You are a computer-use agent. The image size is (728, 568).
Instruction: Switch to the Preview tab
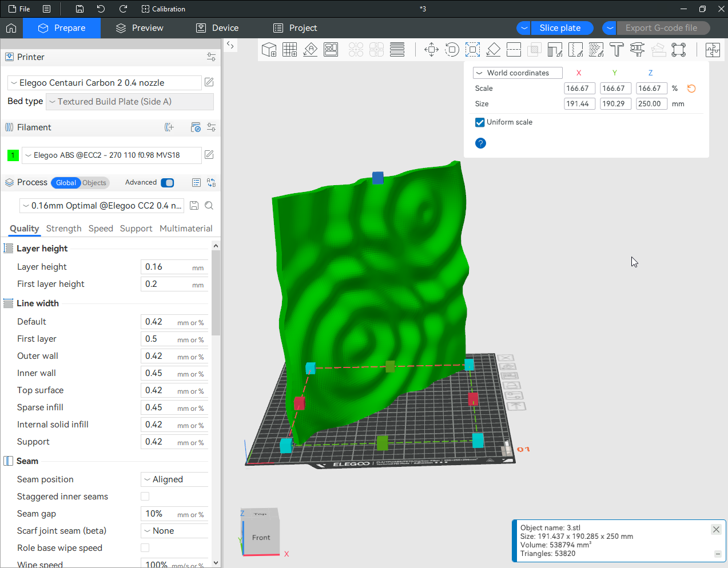point(140,28)
